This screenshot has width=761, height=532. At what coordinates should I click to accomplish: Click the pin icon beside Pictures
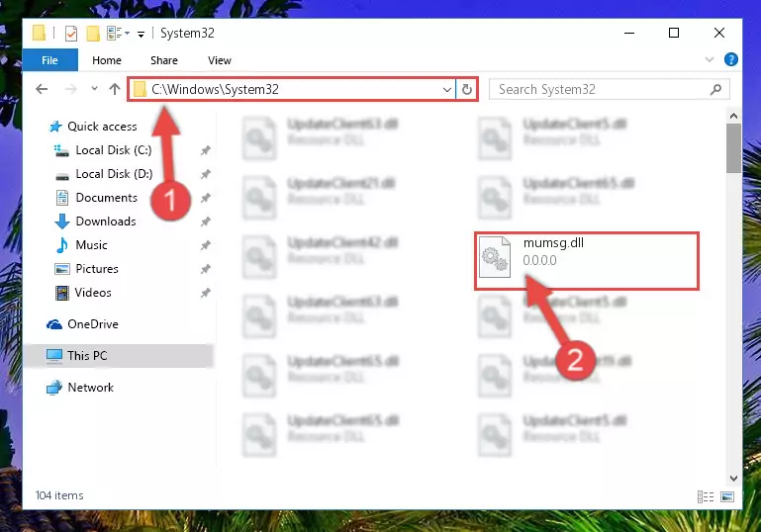[206, 269]
